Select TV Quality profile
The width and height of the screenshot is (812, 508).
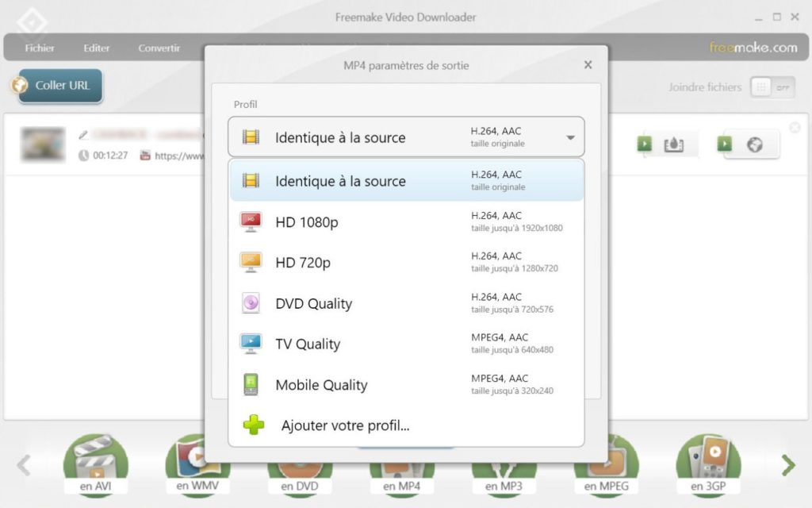407,344
